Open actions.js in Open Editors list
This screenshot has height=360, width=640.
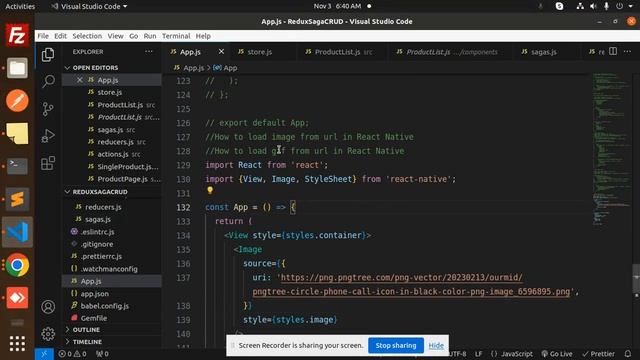click(x=112, y=154)
